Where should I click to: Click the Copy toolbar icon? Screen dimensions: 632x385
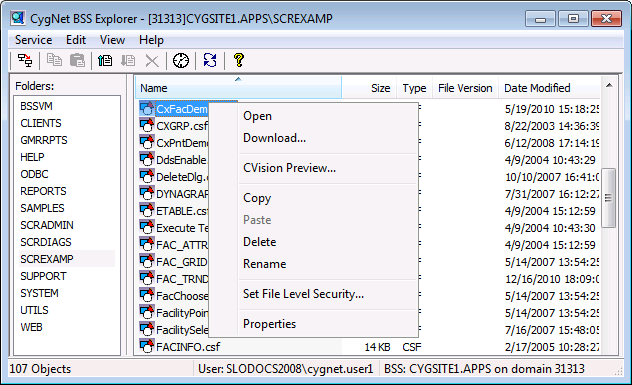tap(54, 60)
